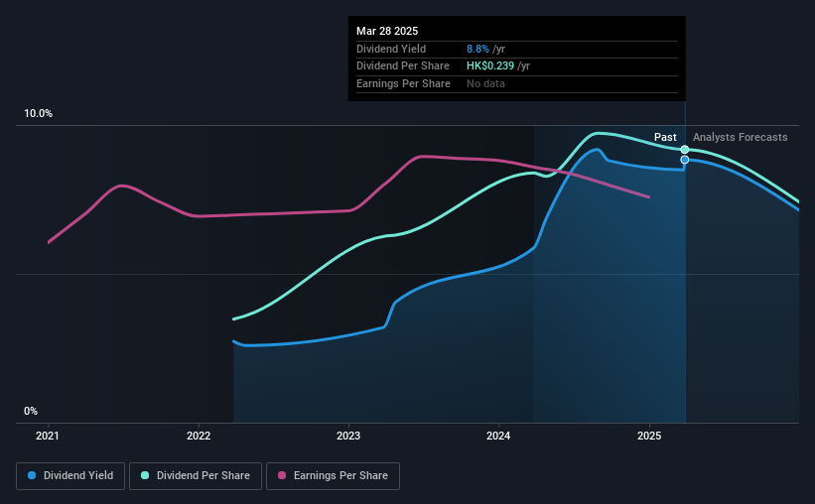The height and width of the screenshot is (504, 815).
Task: Click the teal Dividend Per Share legend dot
Action: pos(145,475)
